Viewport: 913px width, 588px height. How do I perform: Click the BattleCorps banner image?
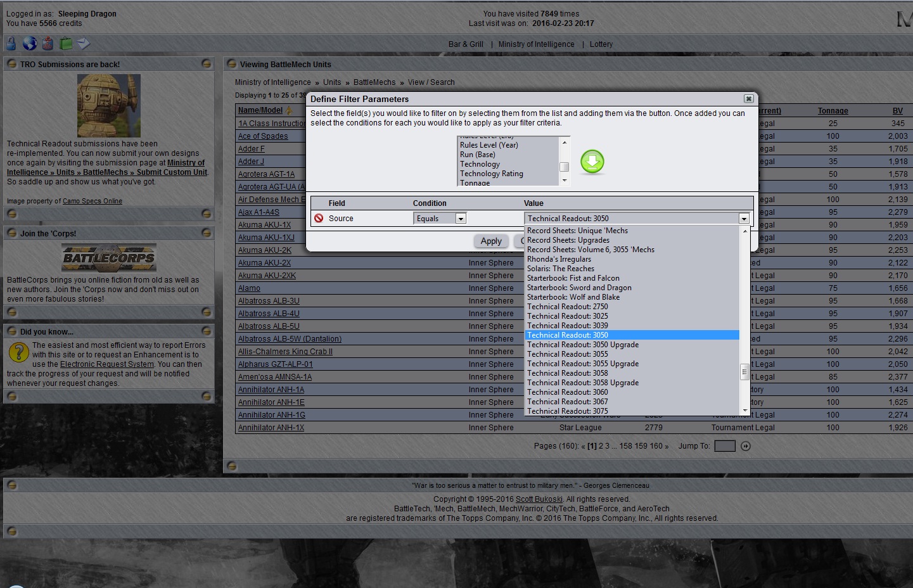(x=109, y=258)
